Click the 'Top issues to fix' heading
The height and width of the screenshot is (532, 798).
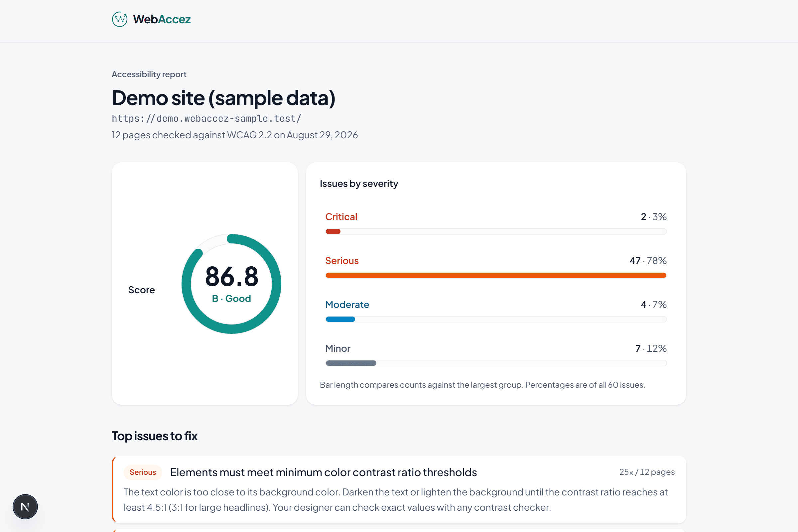[x=155, y=436]
